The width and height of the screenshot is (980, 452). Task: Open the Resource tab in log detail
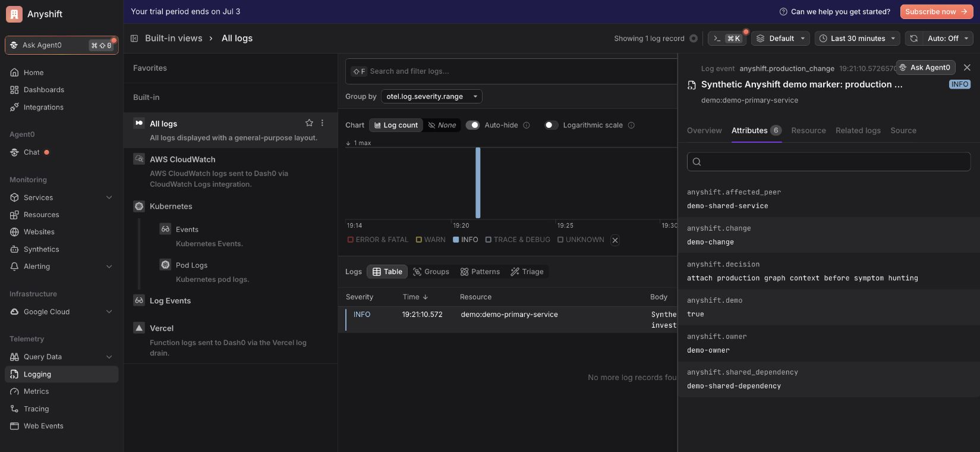(808, 130)
